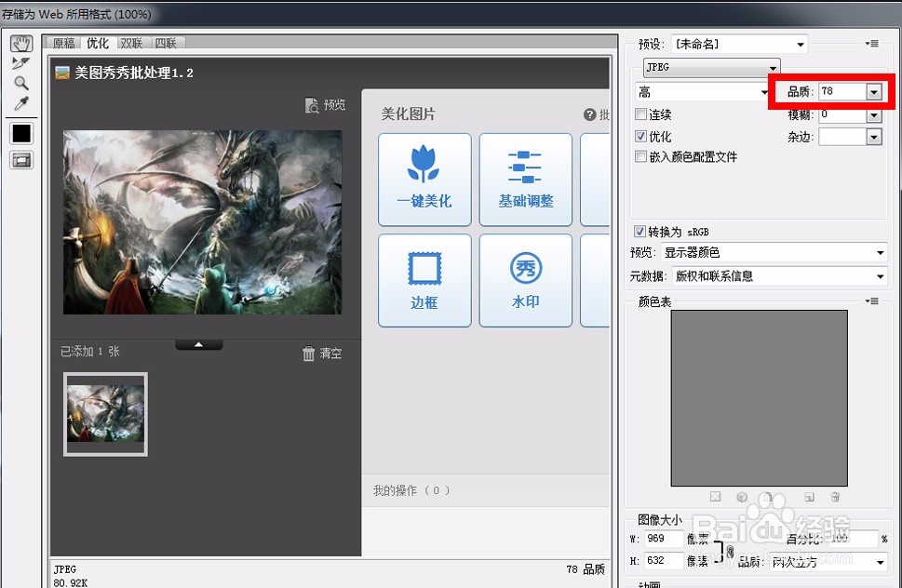
Task: Open the 预设 preset dropdown
Action: [739, 45]
